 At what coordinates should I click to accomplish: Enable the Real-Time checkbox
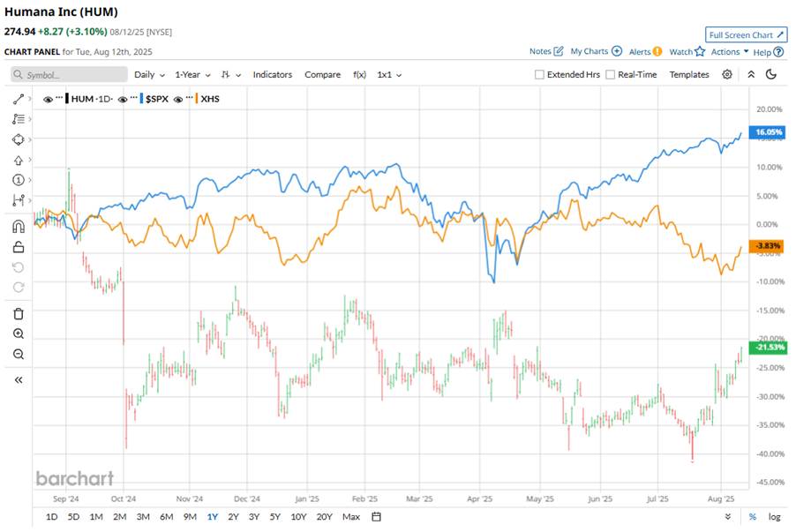610,75
